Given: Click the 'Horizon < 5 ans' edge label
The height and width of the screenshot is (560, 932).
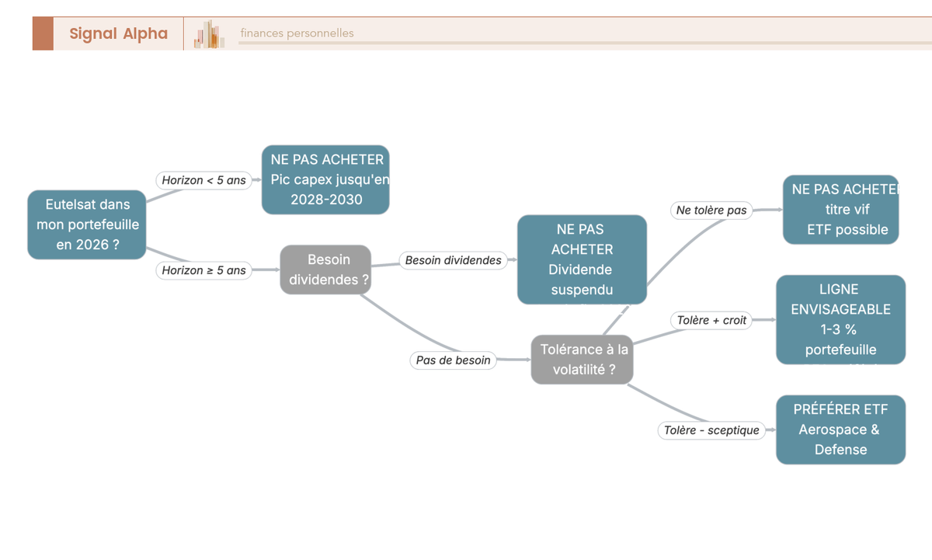Looking at the screenshot, I should click(203, 180).
